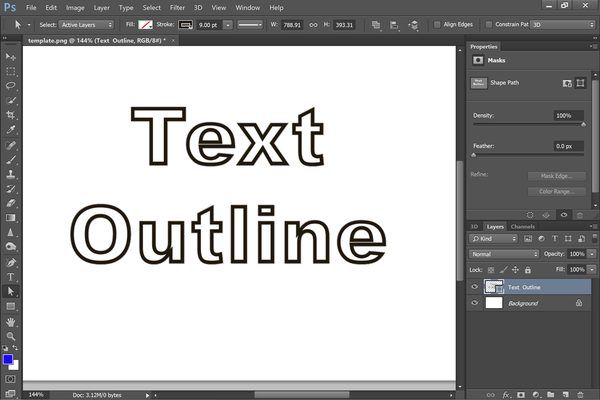Hide the Background layer
This screenshot has width=600, height=400.
[475, 302]
